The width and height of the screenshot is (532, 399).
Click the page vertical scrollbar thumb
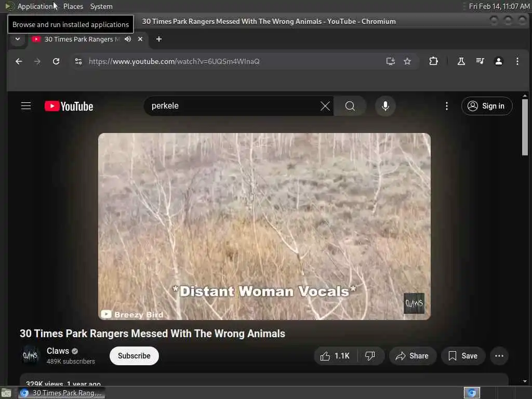pyautogui.click(x=525, y=127)
